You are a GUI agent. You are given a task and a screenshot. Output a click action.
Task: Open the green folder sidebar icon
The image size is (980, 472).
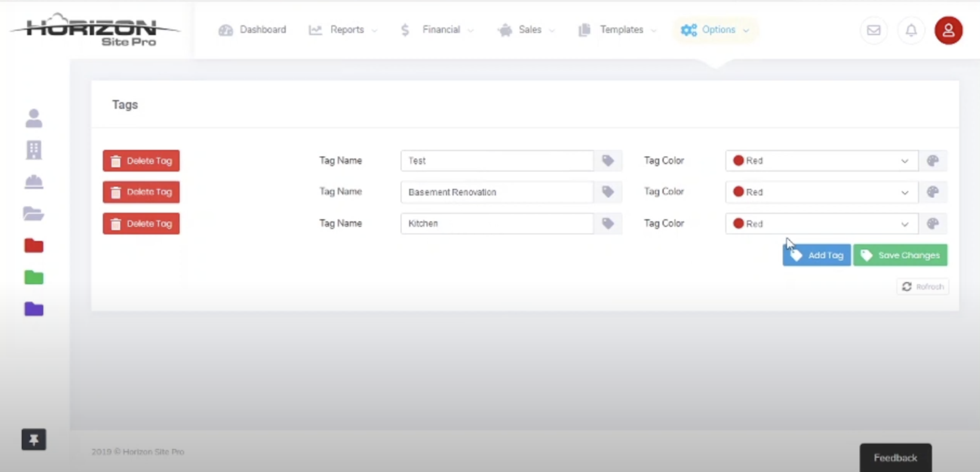pos(34,277)
